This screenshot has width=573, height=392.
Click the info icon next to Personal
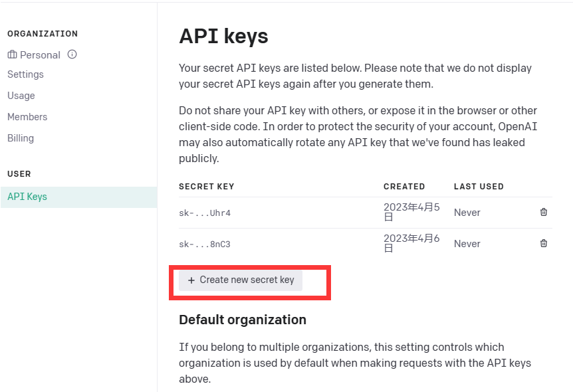[72, 54]
